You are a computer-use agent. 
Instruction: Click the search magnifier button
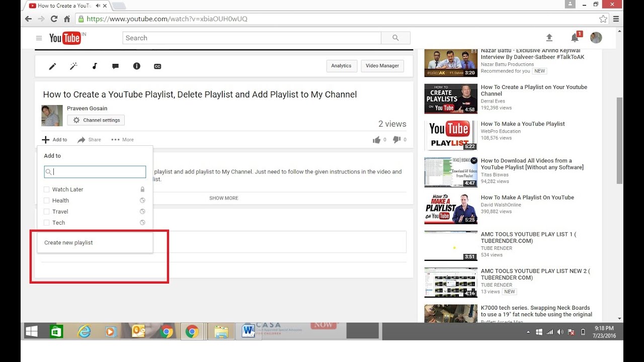tap(395, 38)
